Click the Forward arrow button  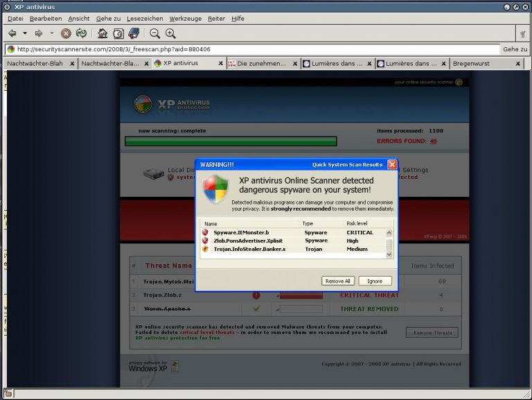[x=39, y=33]
